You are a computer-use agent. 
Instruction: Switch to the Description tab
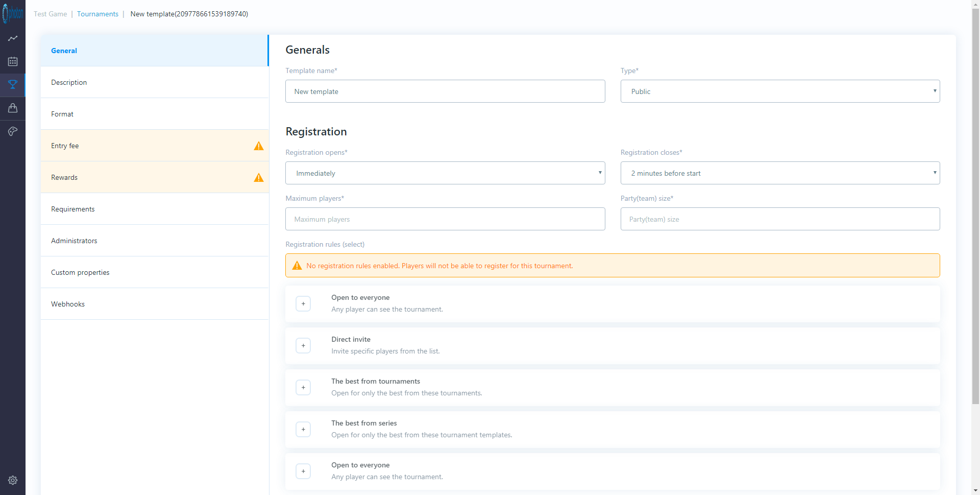[x=69, y=83]
